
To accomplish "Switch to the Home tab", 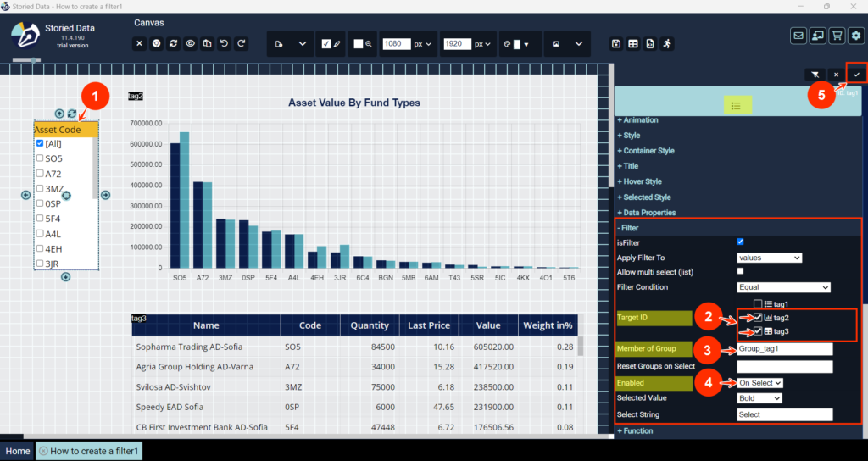I will tap(18, 451).
